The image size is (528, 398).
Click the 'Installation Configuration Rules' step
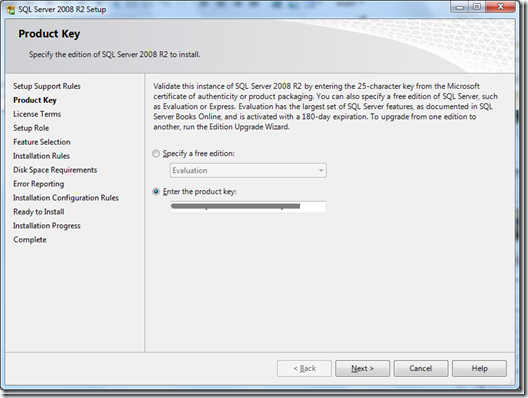[66, 198]
